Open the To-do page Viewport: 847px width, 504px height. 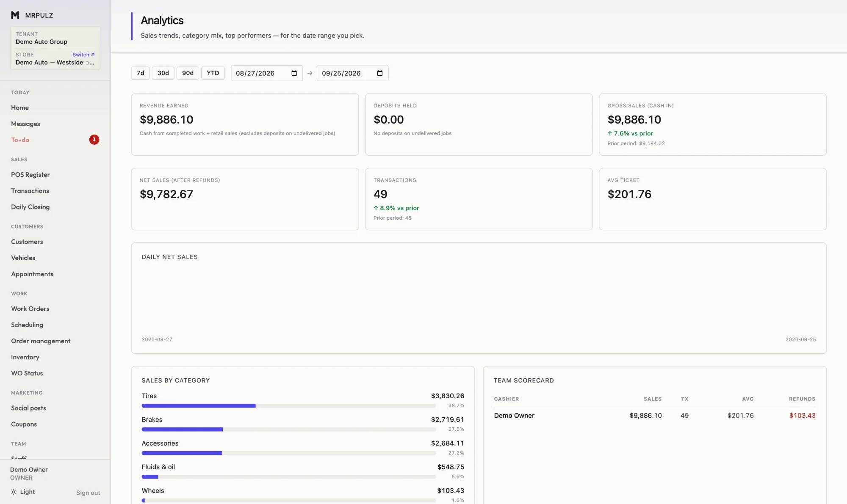coord(20,140)
